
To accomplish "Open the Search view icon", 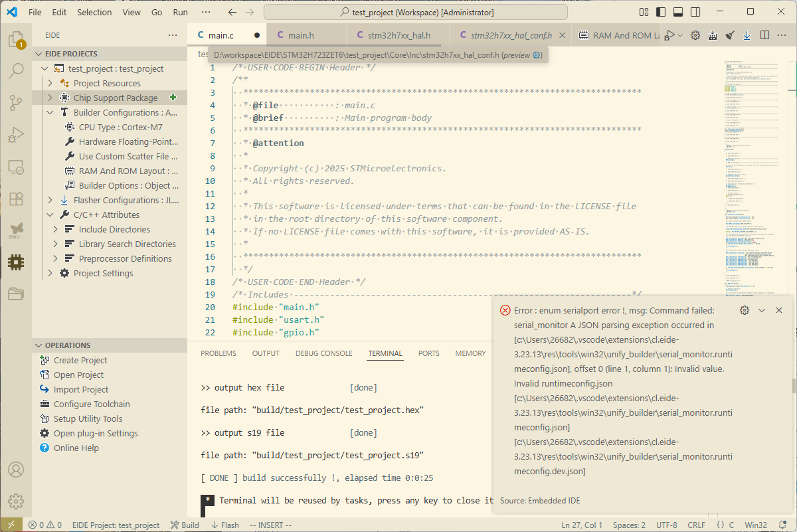I will (x=16, y=70).
